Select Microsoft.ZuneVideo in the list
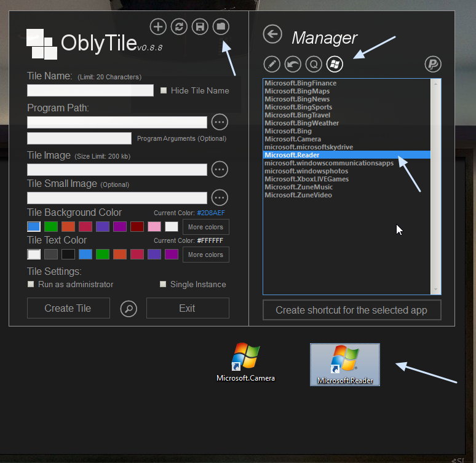 (347, 195)
